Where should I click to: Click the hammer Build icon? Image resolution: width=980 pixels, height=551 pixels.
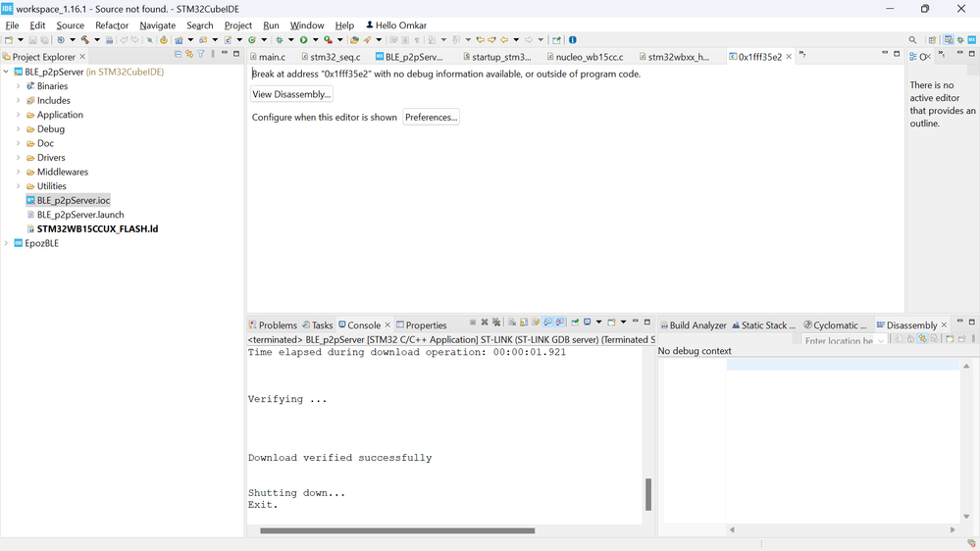[x=85, y=40]
